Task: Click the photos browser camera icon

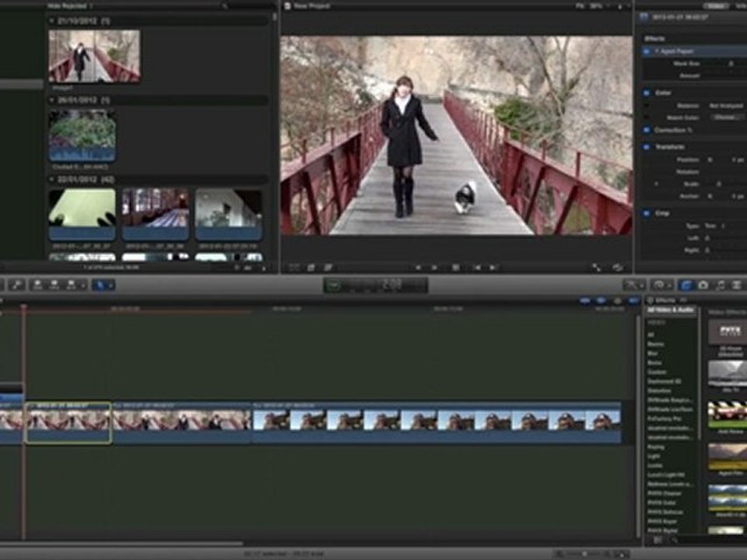Action: 703,285
